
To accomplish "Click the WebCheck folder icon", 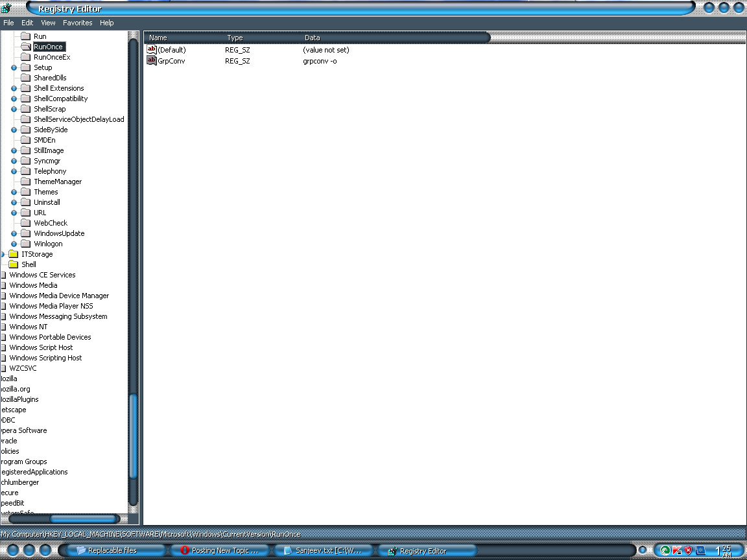I will tap(26, 223).
